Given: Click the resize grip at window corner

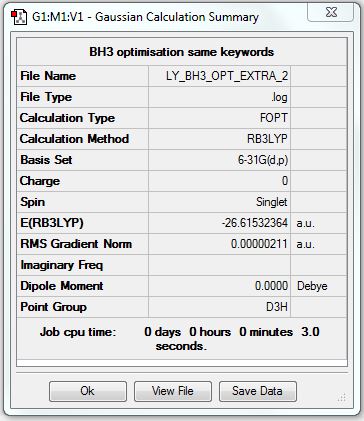Looking at the screenshot, I should tap(342, 398).
